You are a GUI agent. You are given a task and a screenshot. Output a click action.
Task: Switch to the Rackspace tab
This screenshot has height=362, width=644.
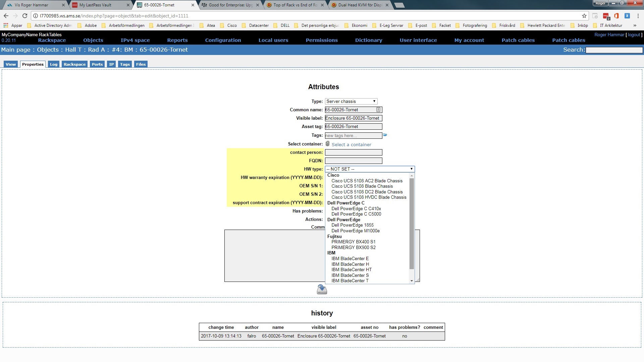(74, 64)
